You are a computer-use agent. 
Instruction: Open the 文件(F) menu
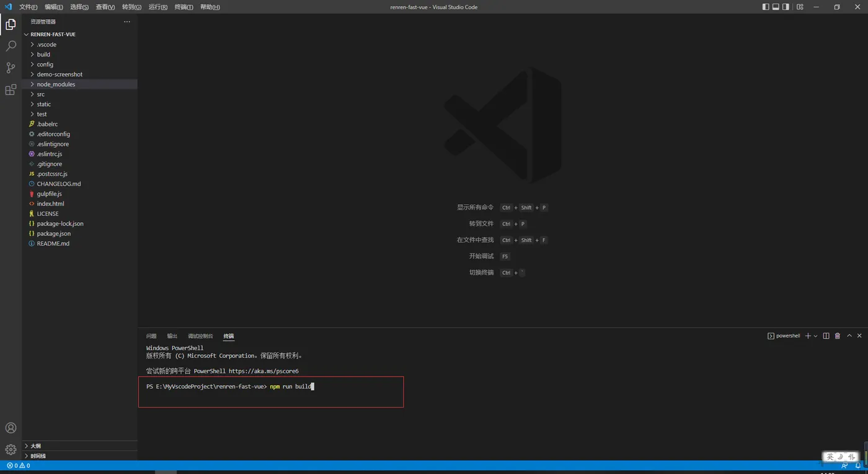[x=28, y=7]
